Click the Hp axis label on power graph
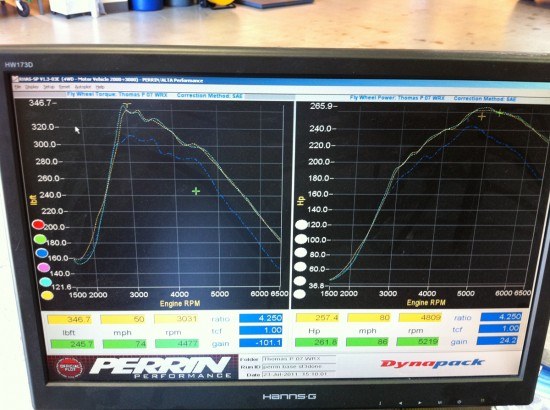The width and height of the screenshot is (550, 410). 301,201
